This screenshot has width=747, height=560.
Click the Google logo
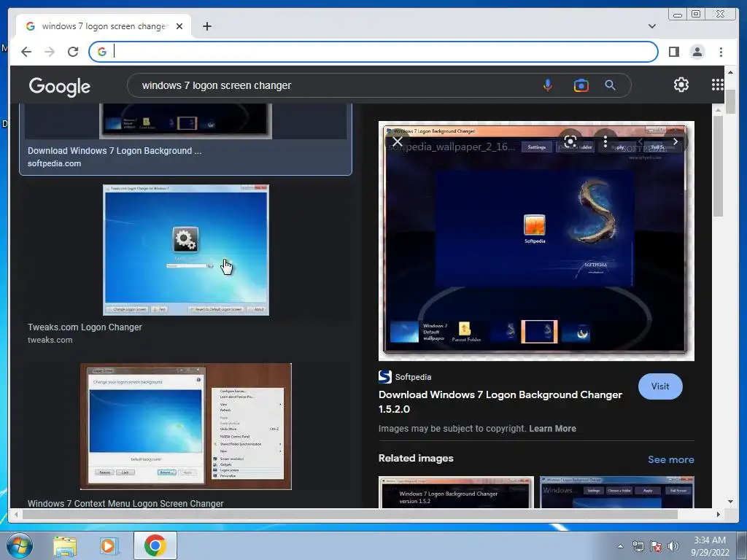[60, 86]
